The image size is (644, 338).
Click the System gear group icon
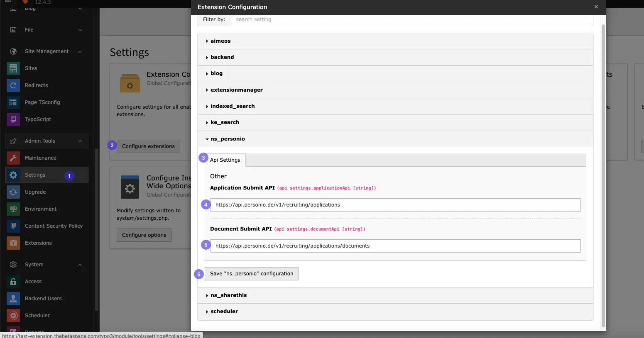coord(13,265)
